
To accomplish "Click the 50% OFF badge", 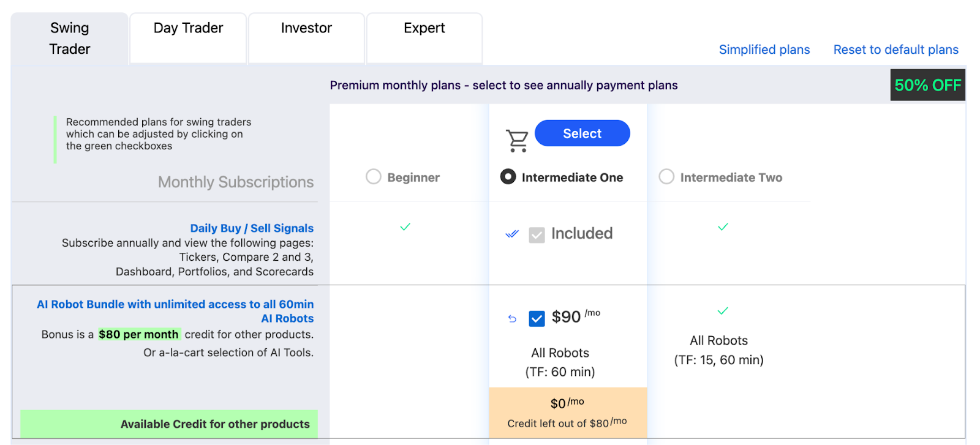I will (x=927, y=85).
